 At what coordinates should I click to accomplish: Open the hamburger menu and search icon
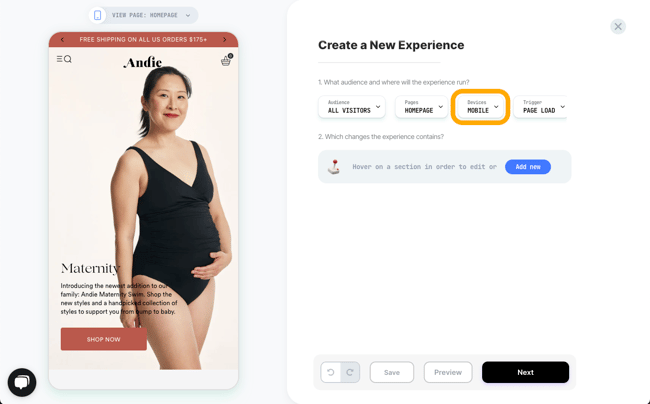click(x=64, y=59)
